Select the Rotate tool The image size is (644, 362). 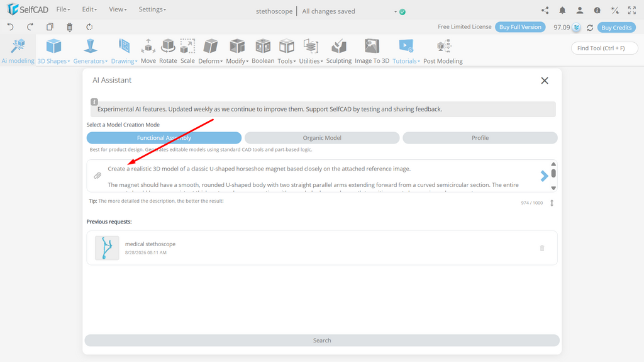point(168,51)
